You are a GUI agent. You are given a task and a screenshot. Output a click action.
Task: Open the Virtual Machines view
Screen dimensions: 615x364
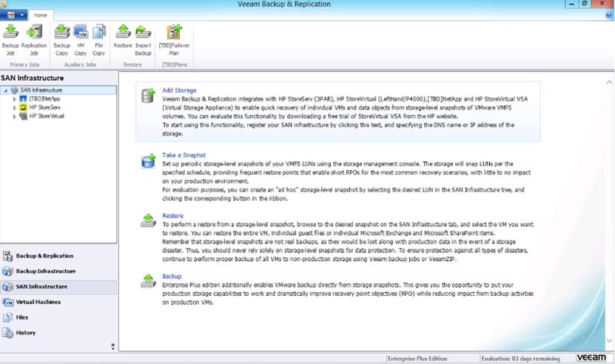58,302
